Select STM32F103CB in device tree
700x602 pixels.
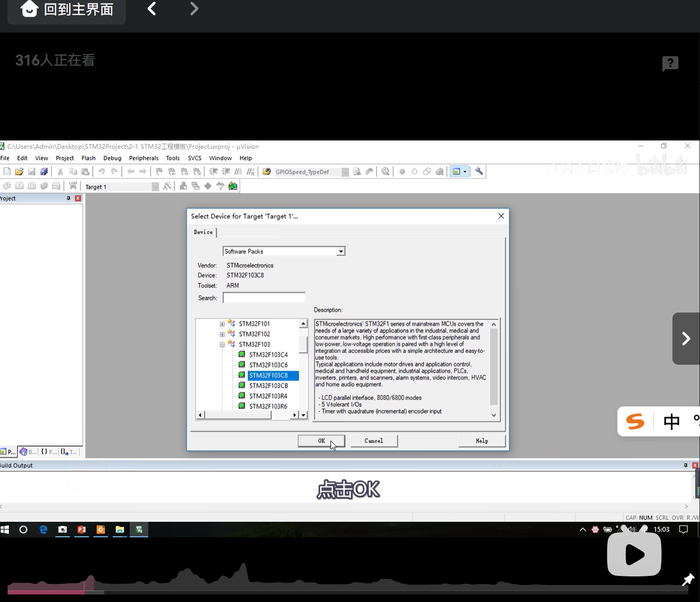pos(268,386)
